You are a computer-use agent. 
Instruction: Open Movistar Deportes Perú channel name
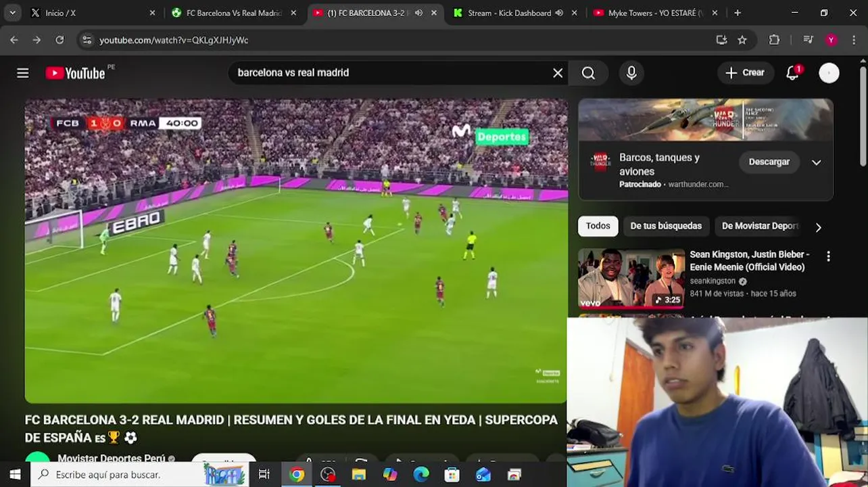[112, 458]
